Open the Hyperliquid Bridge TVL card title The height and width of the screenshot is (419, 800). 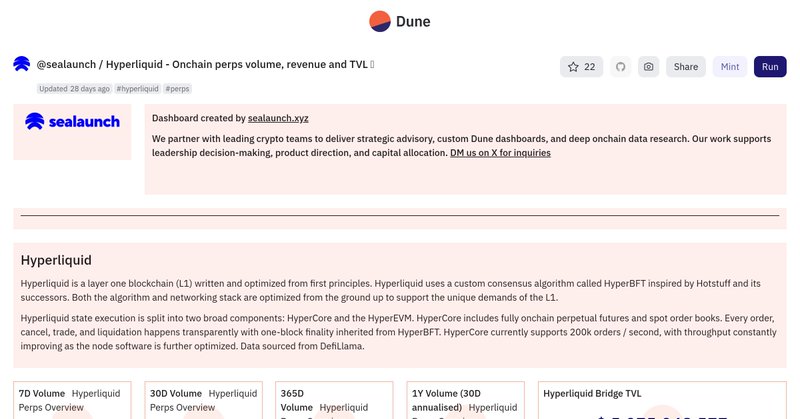pyautogui.click(x=592, y=393)
